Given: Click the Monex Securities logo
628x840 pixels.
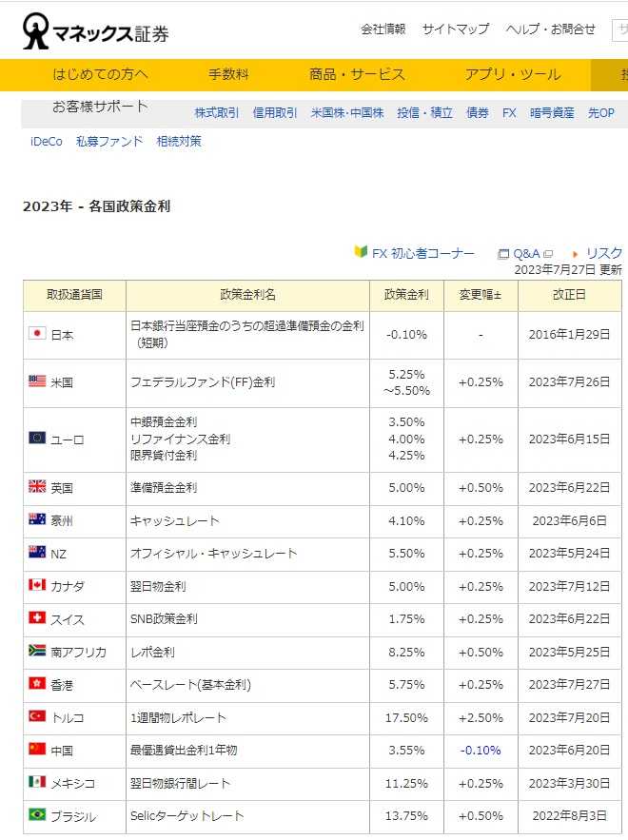Looking at the screenshot, I should click(x=96, y=32).
